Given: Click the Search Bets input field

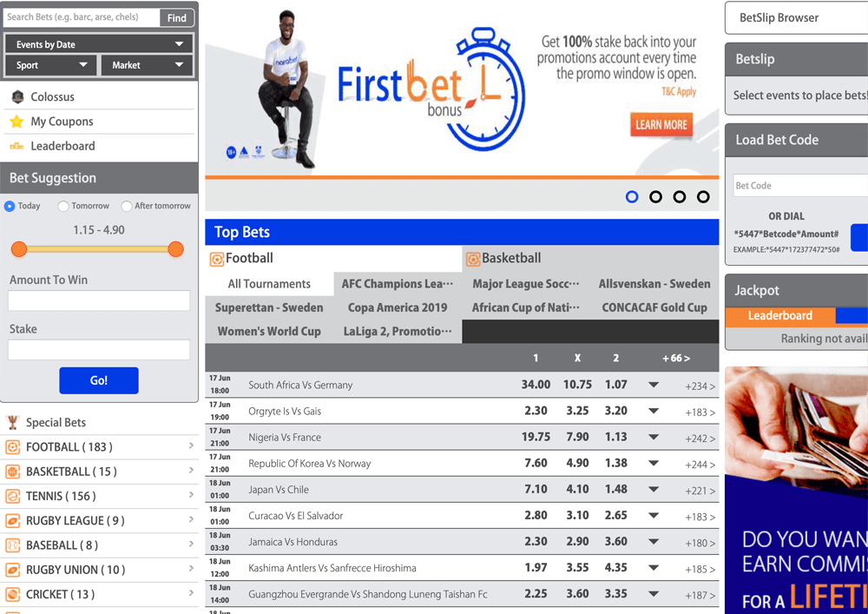Looking at the screenshot, I should pyautogui.click(x=82, y=17).
